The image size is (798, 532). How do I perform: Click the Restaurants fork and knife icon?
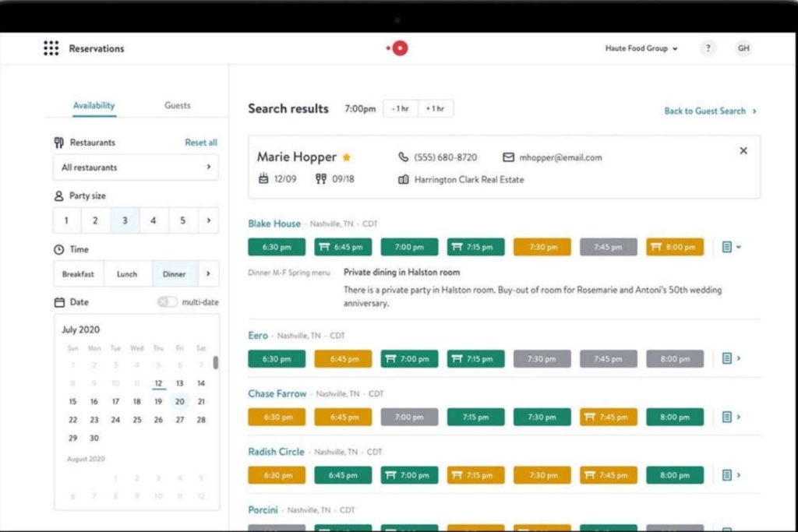pyautogui.click(x=59, y=143)
